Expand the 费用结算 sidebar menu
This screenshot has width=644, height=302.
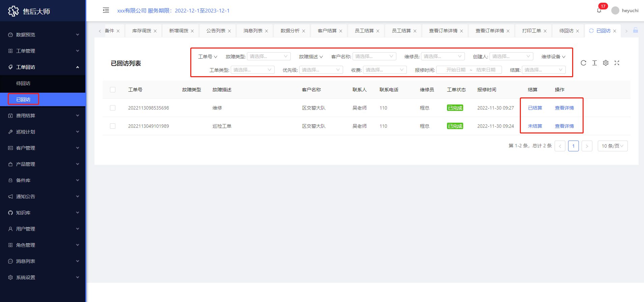point(43,116)
